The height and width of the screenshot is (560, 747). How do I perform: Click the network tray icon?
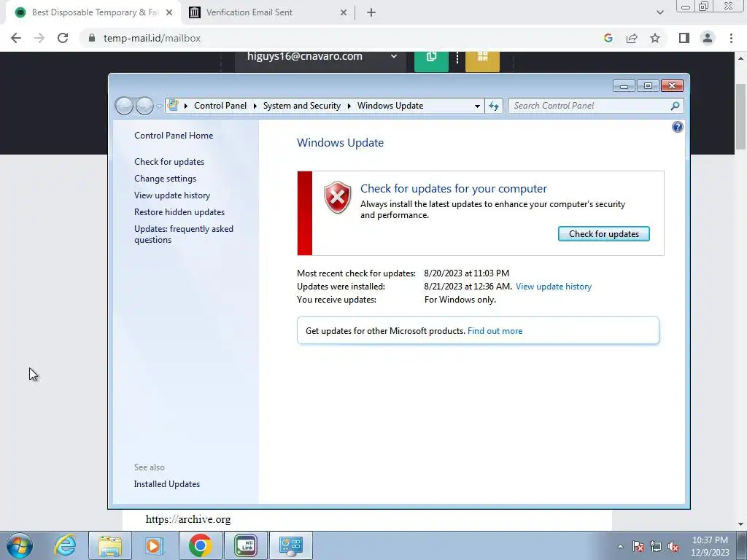pyautogui.click(x=656, y=546)
